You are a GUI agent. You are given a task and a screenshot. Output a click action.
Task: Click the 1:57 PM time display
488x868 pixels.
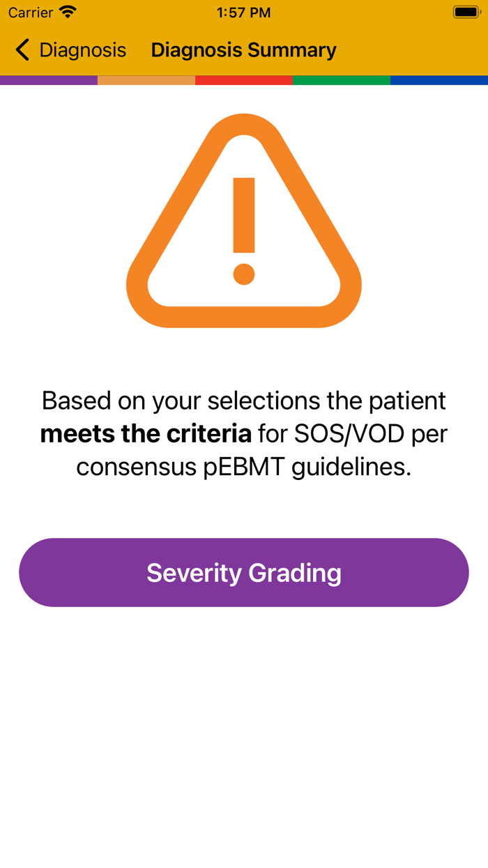pyautogui.click(x=244, y=11)
